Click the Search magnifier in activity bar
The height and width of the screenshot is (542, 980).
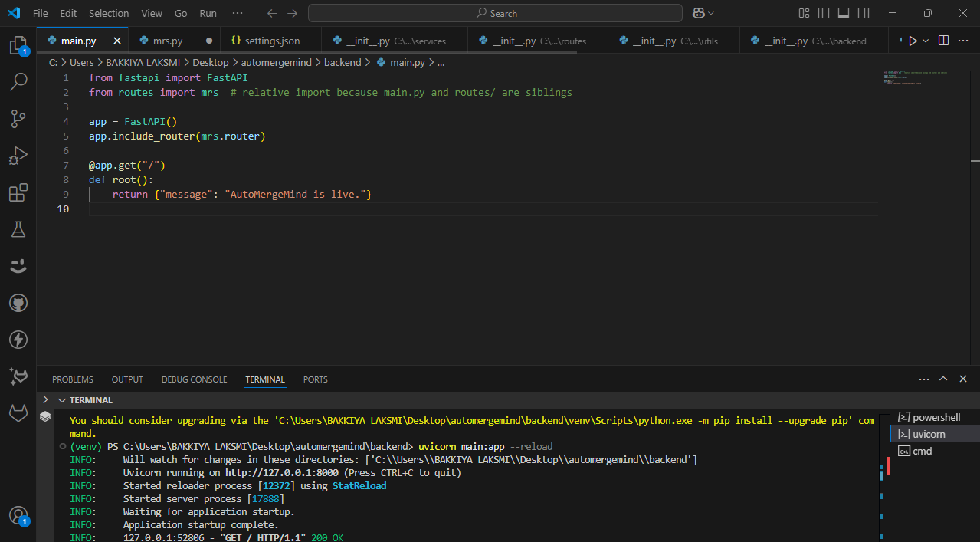pyautogui.click(x=18, y=81)
